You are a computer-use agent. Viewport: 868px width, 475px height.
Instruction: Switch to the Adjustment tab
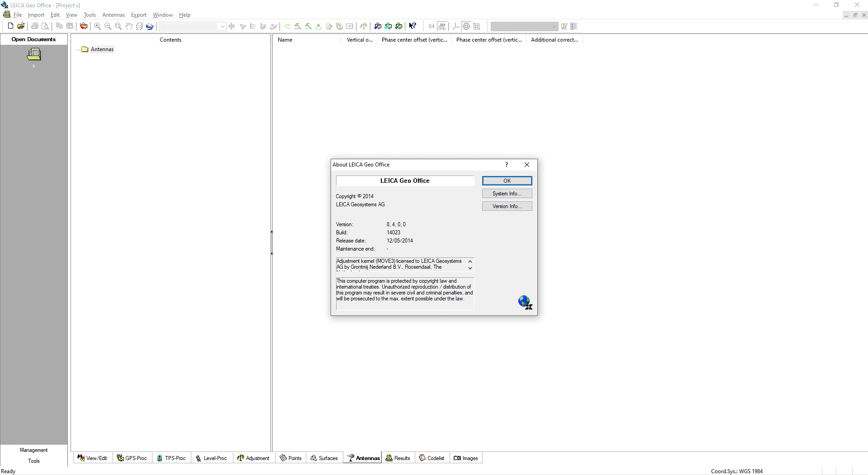(253, 458)
